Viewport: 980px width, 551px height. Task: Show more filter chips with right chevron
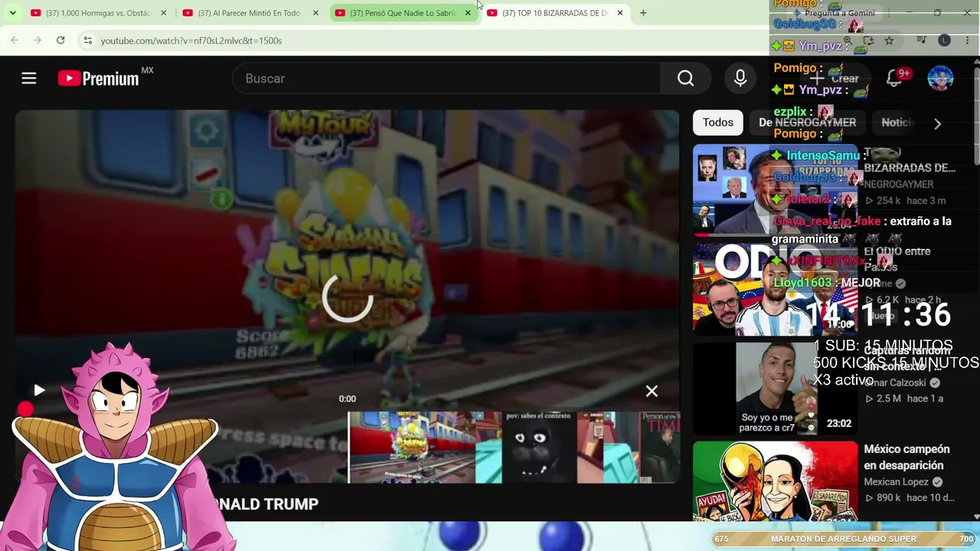(x=937, y=123)
